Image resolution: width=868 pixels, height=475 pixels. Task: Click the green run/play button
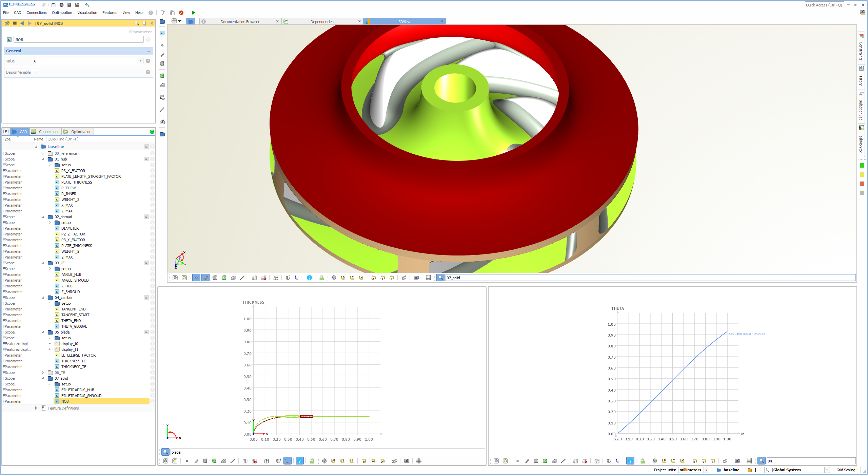[193, 13]
